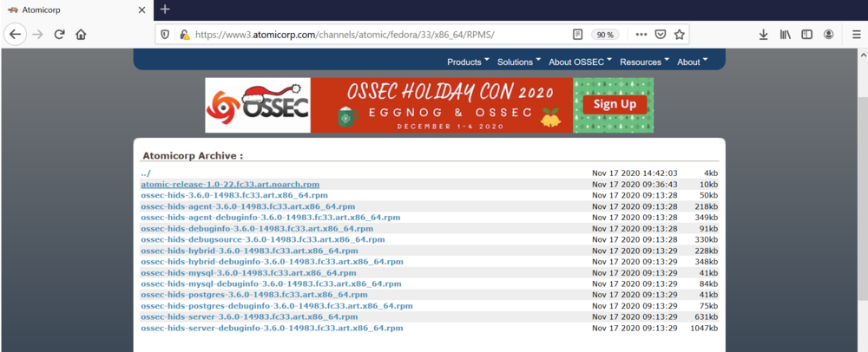The height and width of the screenshot is (352, 868).
Task: Show site security padlock info
Action: click(184, 35)
